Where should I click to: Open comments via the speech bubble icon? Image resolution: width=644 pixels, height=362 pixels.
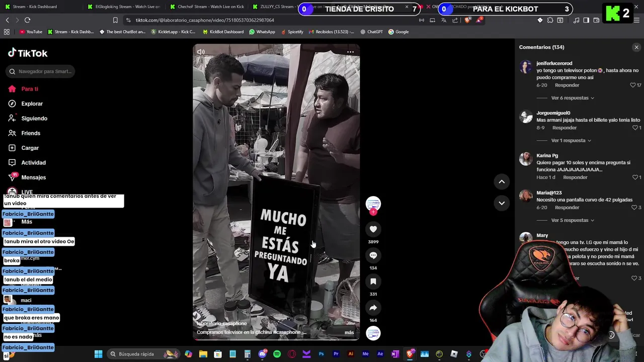pos(373,255)
